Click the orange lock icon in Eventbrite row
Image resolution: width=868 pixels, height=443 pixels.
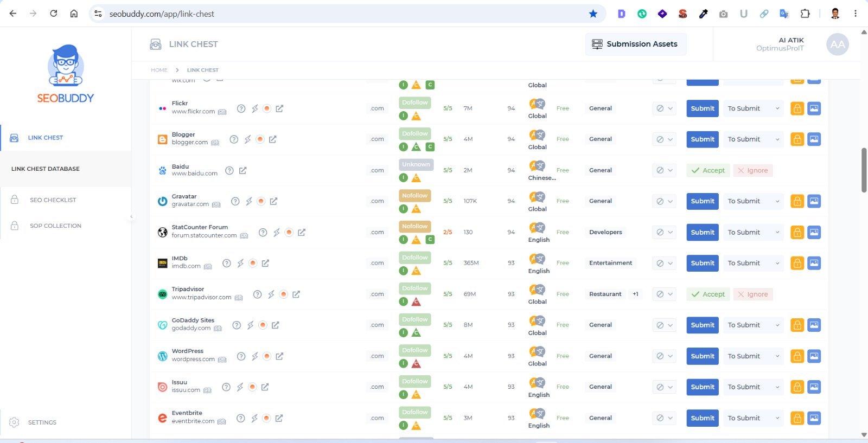coord(797,418)
